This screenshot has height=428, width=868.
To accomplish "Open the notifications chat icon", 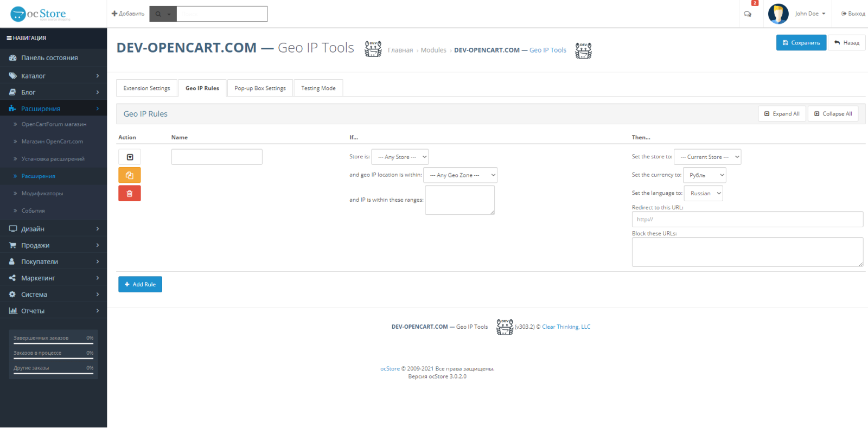I will click(748, 14).
